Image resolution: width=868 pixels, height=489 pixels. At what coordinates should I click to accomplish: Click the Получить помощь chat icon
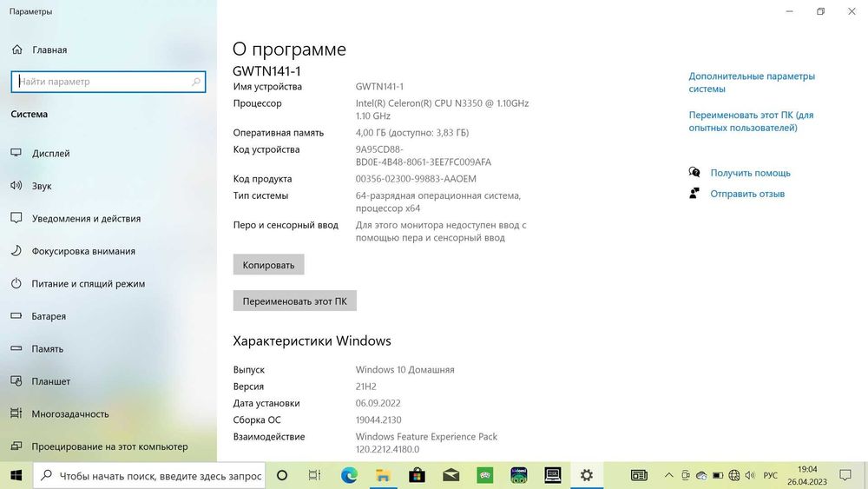click(x=694, y=172)
